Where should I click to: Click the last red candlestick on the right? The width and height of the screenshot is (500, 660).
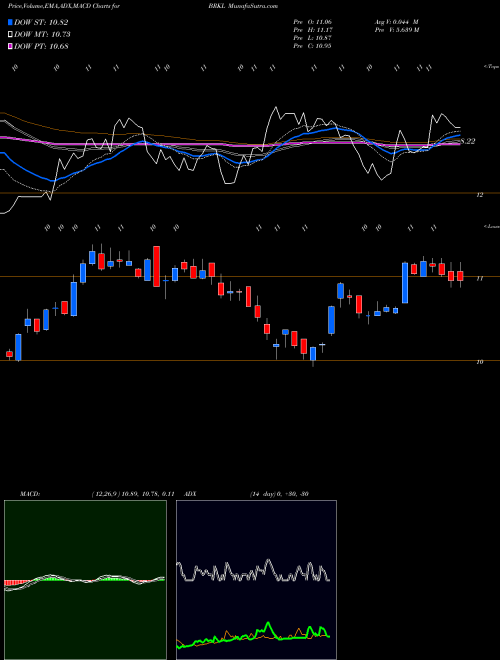[460, 275]
